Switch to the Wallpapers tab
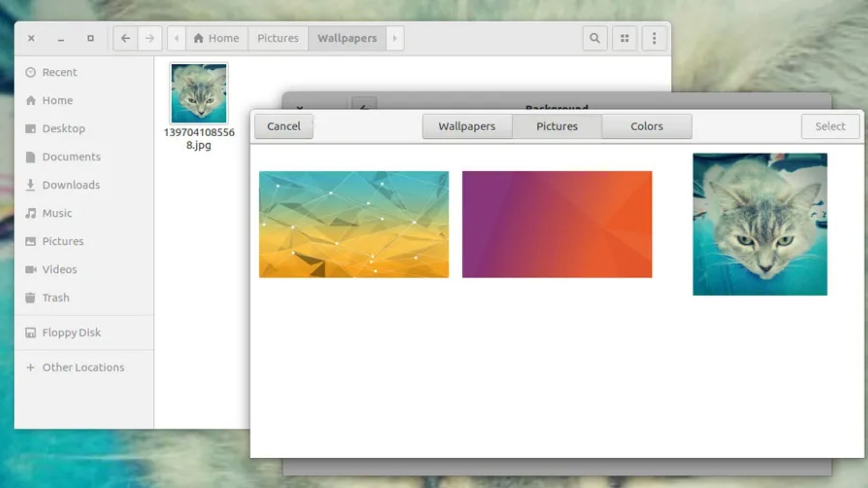The image size is (868, 488). tap(467, 126)
